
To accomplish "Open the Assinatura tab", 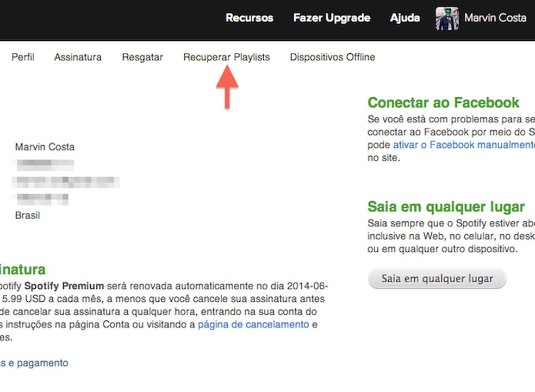I will 78,57.
